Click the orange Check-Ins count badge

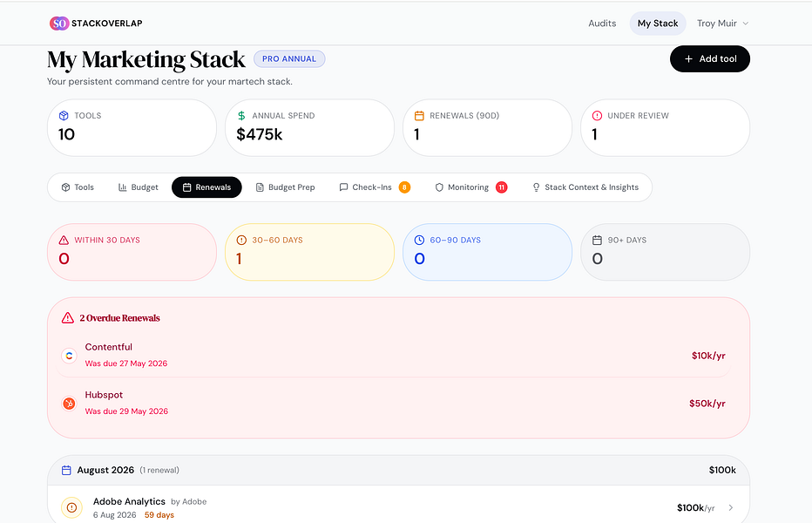point(404,187)
